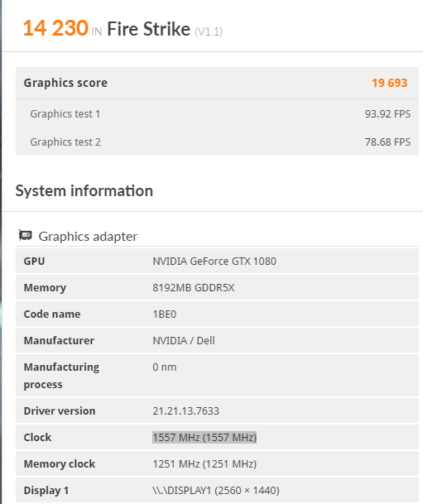Screen dimensions: 423x504
Task: Select the Manufacturer row label
Action: coord(59,340)
